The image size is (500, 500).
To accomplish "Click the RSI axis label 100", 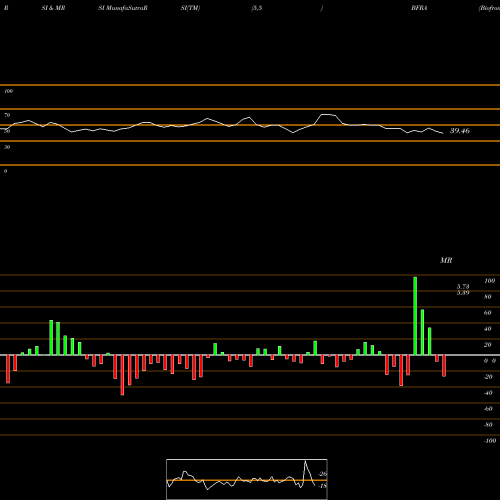I will [9, 91].
